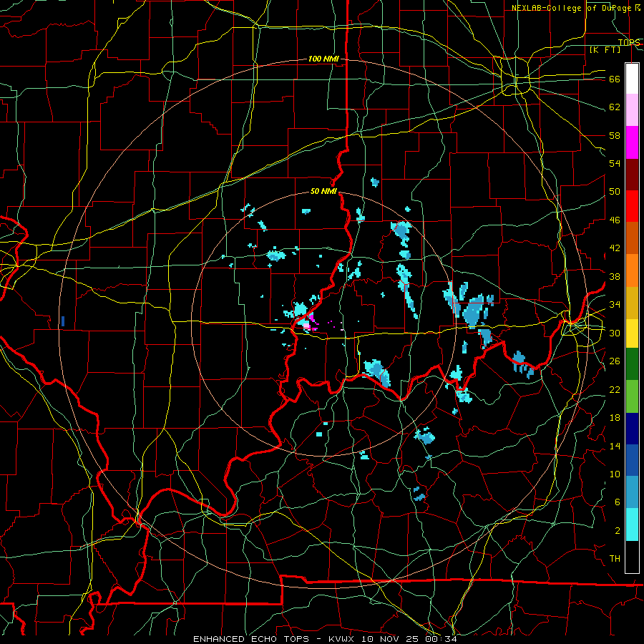Click the 62 legend scale label
This screenshot has height=644, width=644.
(x=615, y=107)
